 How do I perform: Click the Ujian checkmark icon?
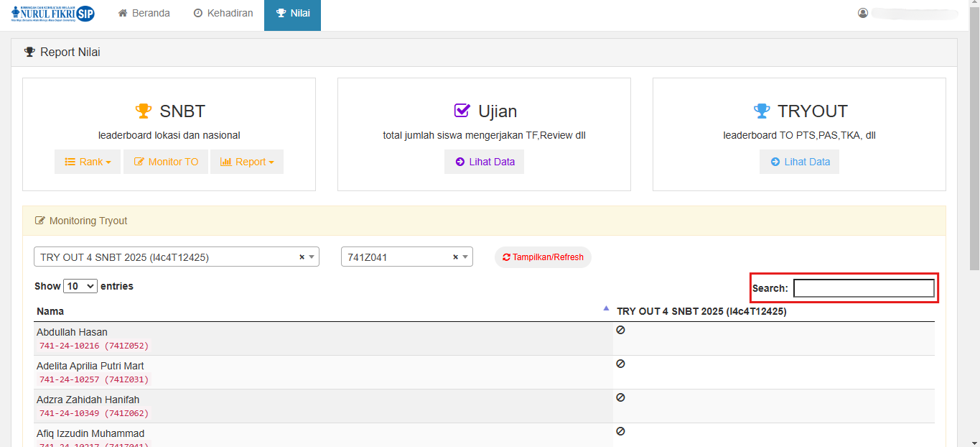(x=462, y=111)
